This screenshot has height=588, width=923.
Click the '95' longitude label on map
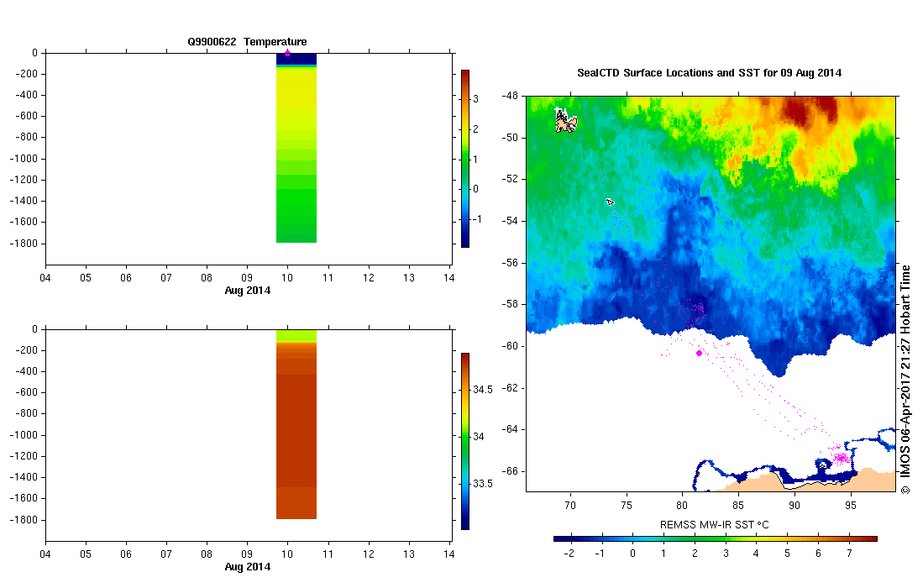pyautogui.click(x=851, y=506)
